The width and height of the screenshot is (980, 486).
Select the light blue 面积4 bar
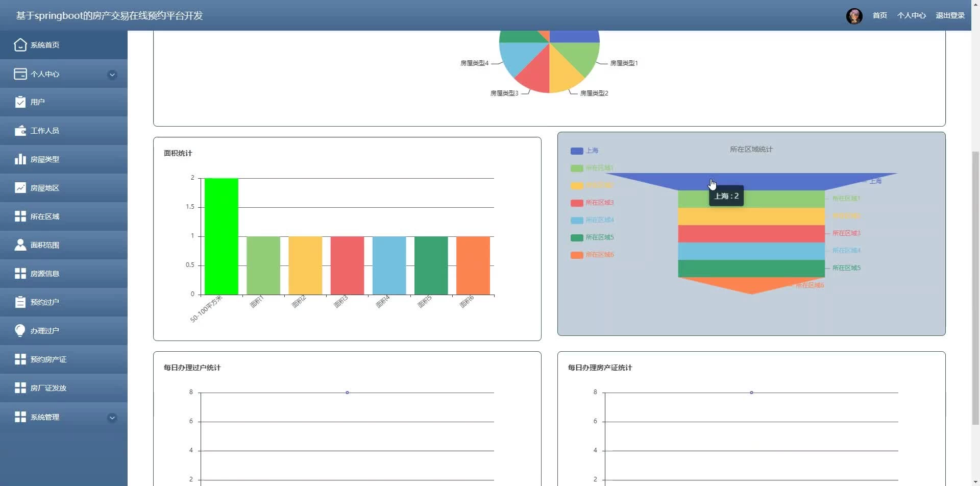pos(389,265)
